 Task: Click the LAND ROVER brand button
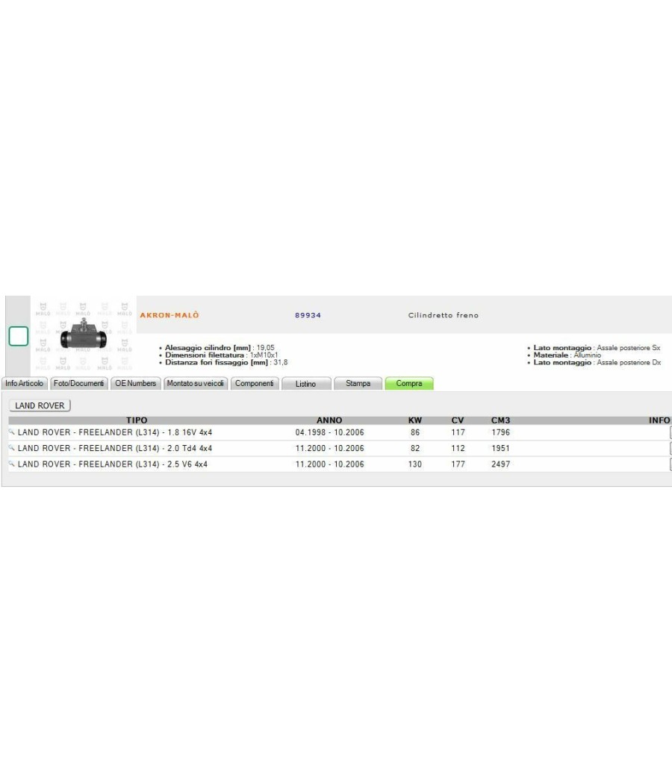click(x=40, y=405)
